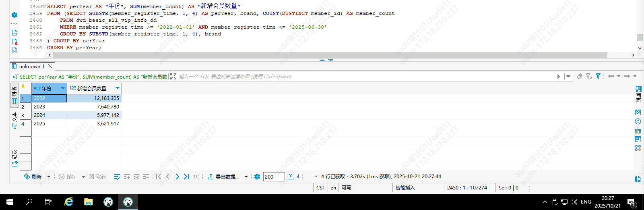Screen dimensions: 644x210
Task: Expand the Export data dropdown arrow
Action: point(246,177)
